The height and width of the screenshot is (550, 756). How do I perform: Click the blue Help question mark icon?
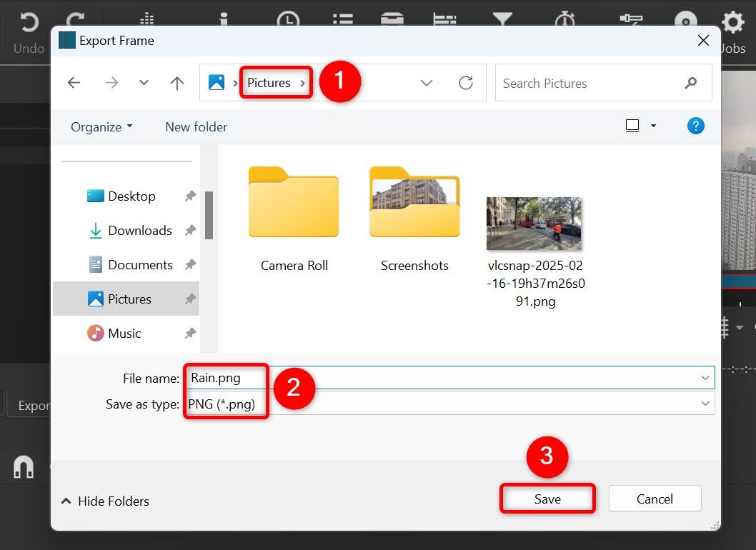(x=695, y=126)
